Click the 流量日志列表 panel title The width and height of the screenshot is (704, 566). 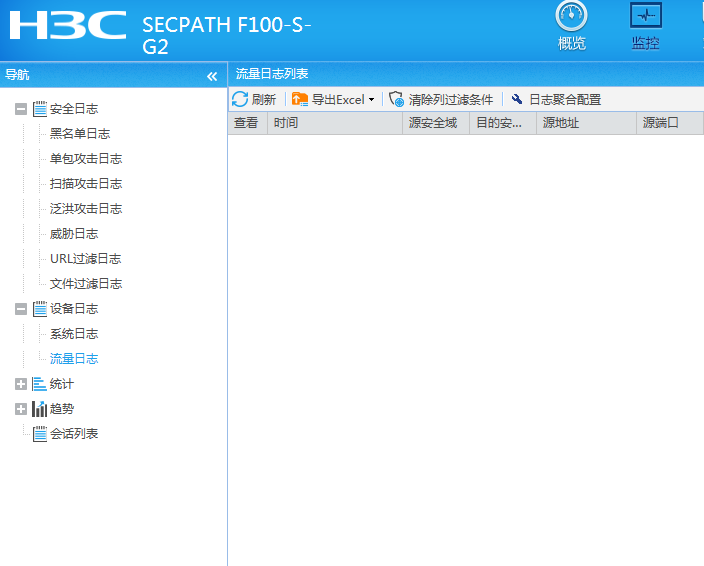coord(272,74)
